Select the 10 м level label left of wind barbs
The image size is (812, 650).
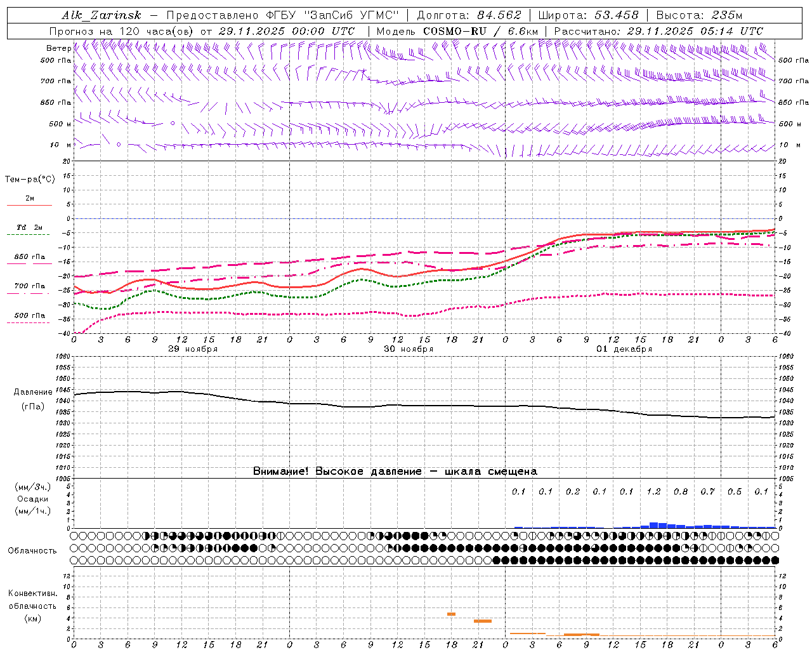61,145
